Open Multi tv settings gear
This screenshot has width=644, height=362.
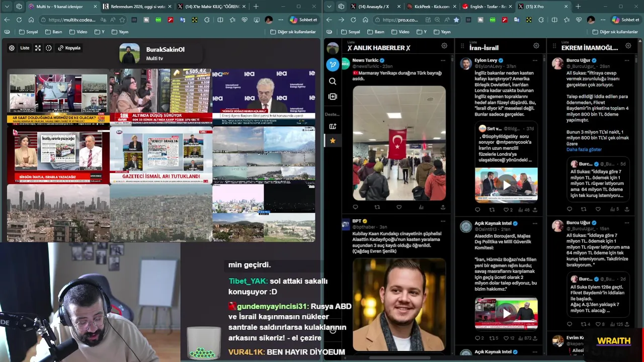coord(12,48)
